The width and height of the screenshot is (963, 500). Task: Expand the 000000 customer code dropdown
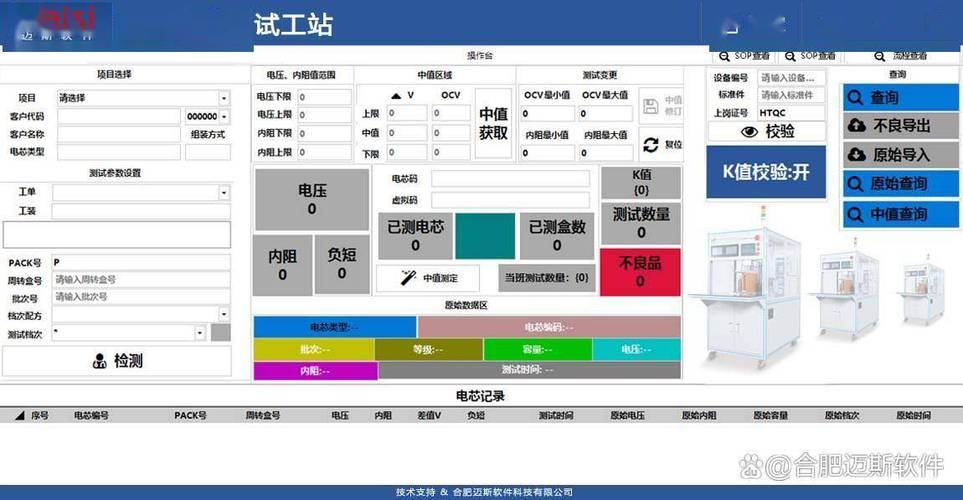(x=225, y=116)
